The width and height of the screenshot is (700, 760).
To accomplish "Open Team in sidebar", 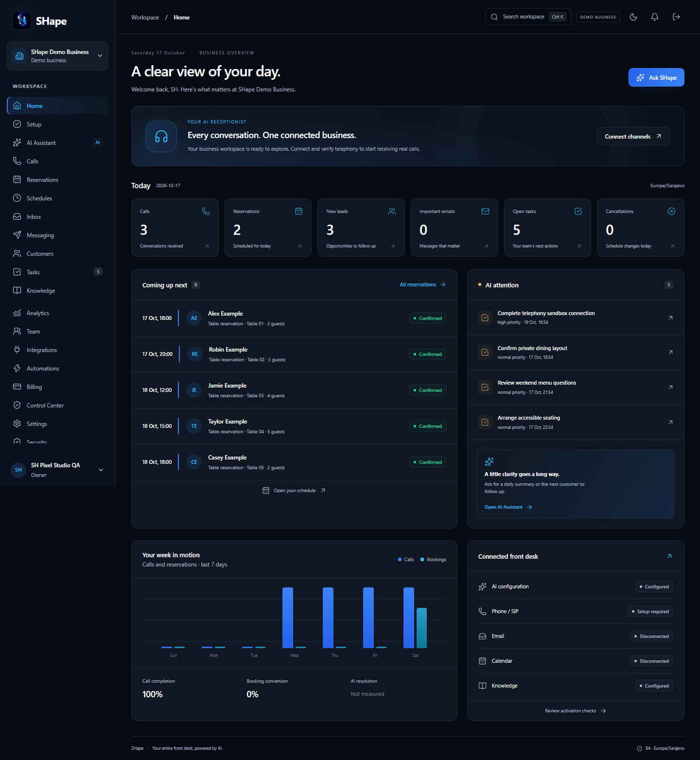I will point(57,331).
